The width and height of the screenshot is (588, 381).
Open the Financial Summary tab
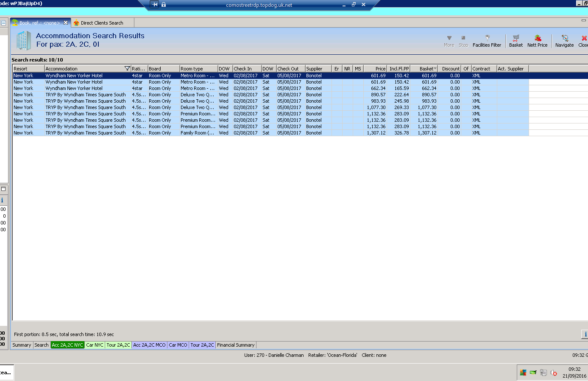tap(236, 345)
